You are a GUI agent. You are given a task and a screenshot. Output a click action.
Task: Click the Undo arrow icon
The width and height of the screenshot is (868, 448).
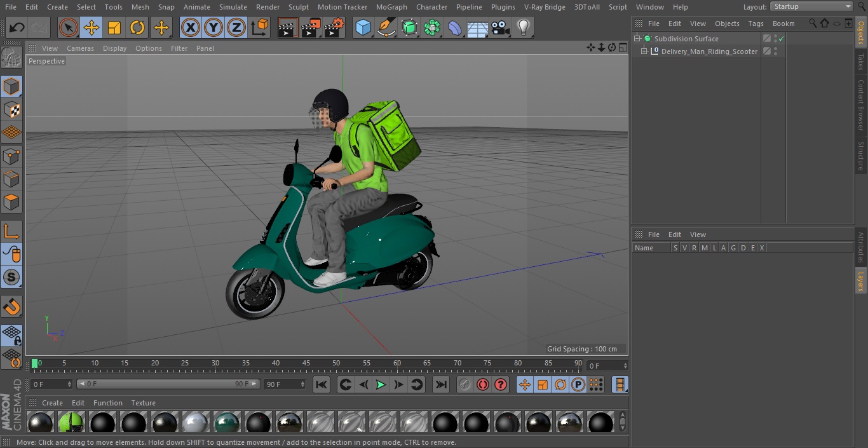(x=17, y=27)
